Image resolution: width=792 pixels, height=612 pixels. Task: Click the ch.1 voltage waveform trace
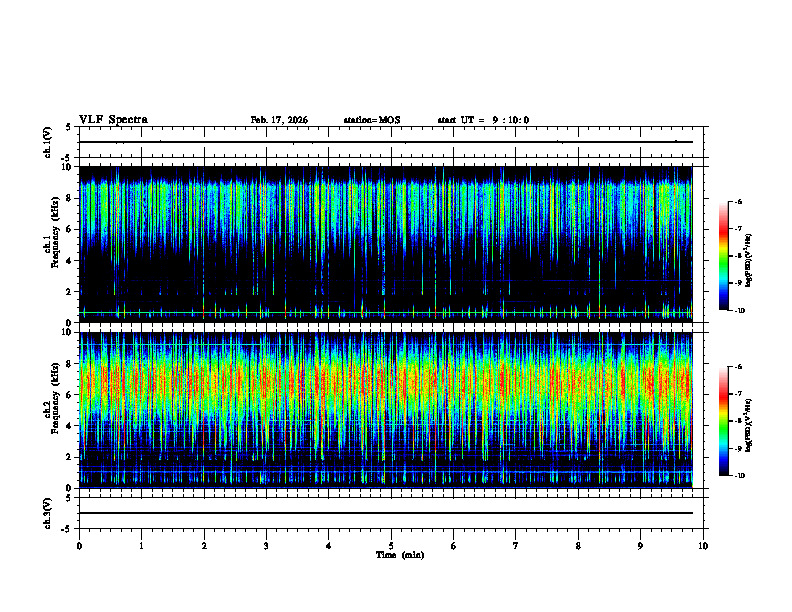pos(386,142)
